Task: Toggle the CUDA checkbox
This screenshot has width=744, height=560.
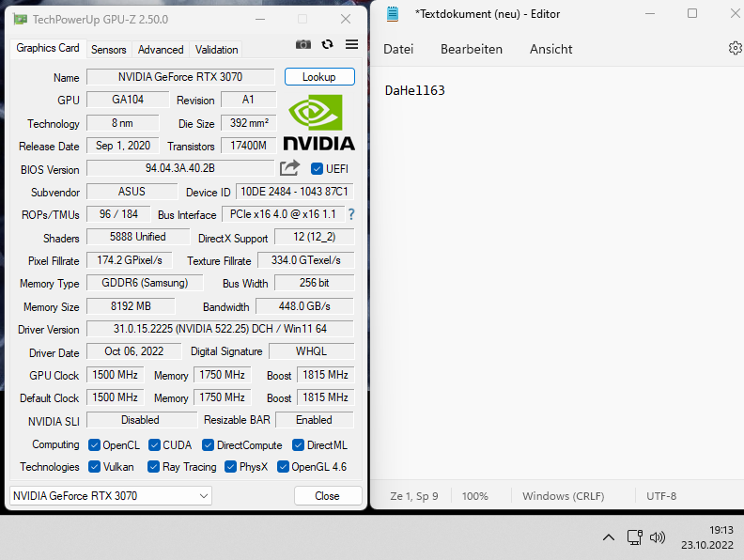Action: (154, 445)
